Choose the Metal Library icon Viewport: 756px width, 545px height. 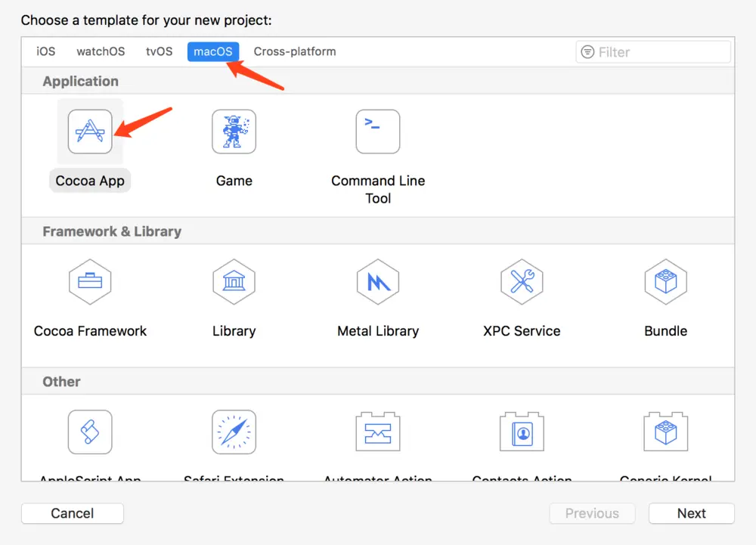click(378, 282)
